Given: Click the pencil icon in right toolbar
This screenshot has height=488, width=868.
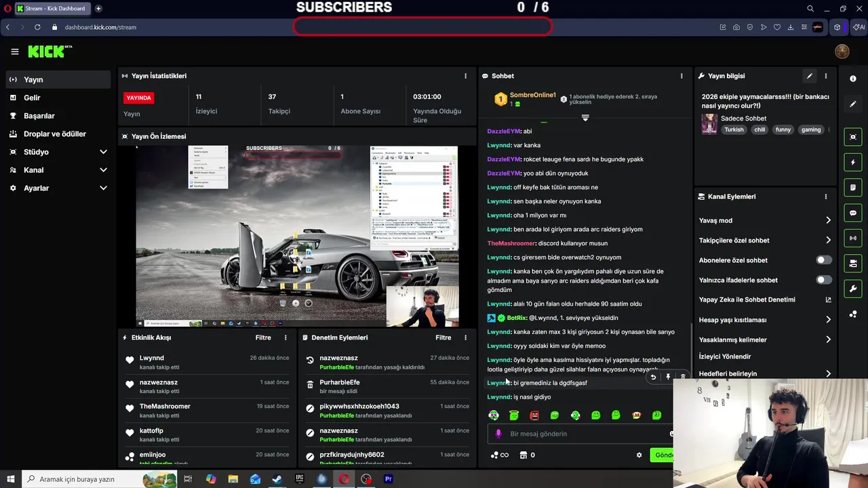Looking at the screenshot, I should coord(853,104).
